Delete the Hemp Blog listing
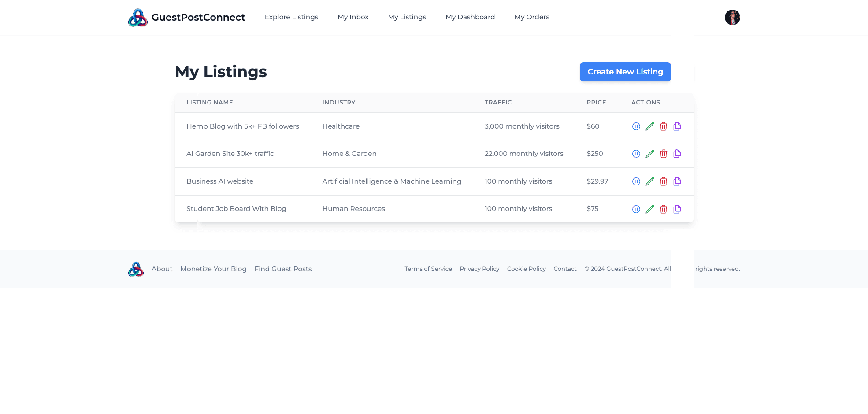 [x=663, y=126]
